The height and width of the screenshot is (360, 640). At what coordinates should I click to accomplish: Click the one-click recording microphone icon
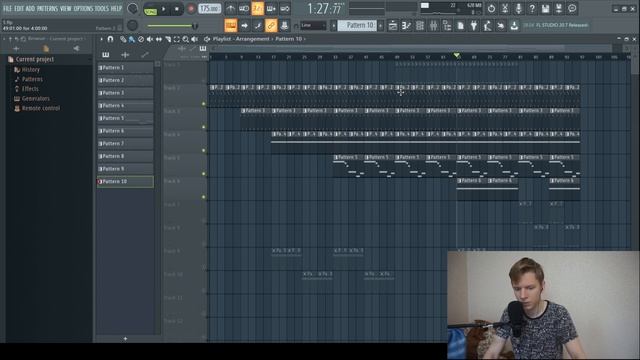click(518, 8)
